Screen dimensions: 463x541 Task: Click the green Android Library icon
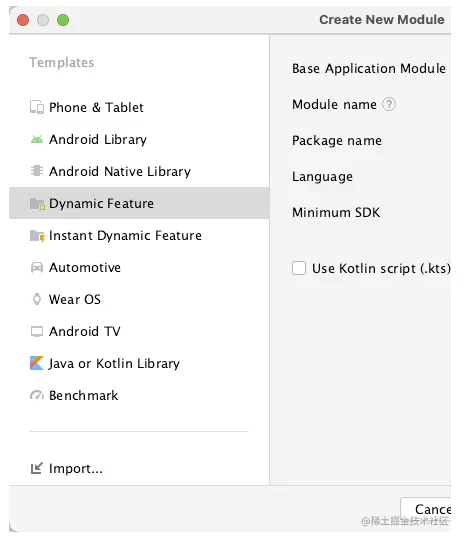pyautogui.click(x=37, y=139)
